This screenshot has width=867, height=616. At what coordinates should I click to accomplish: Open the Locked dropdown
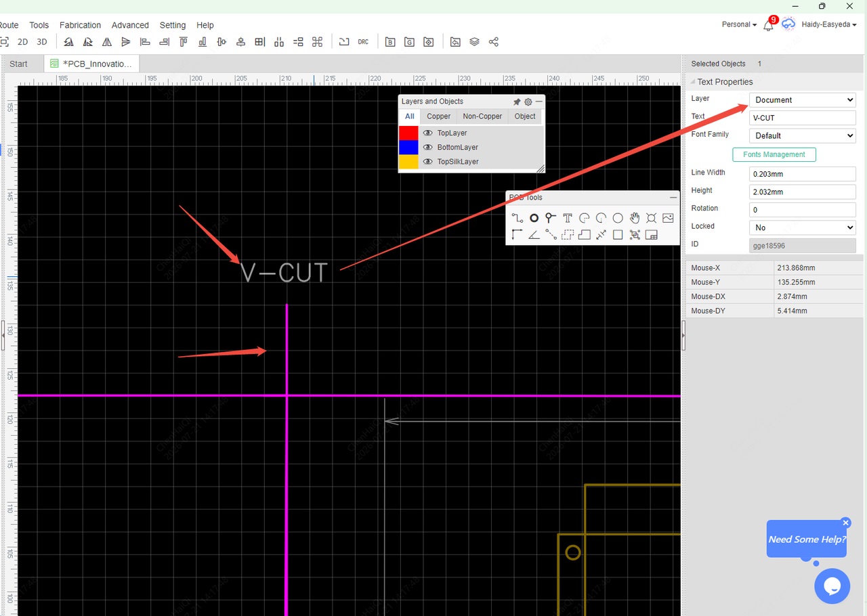pyautogui.click(x=803, y=228)
